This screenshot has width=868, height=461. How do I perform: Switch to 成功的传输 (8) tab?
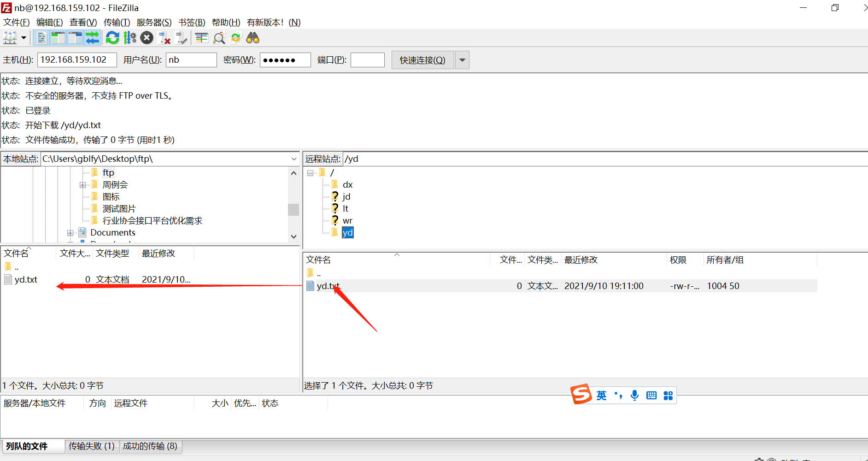(x=150, y=446)
